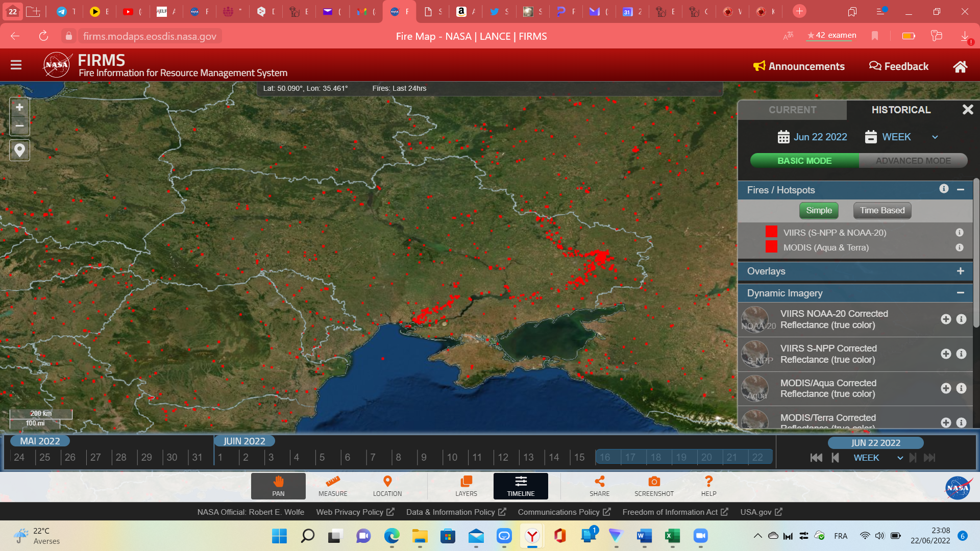
Task: Add the VIIRS NOAA-20 Corrected Reflectance layer
Action: click(x=945, y=319)
